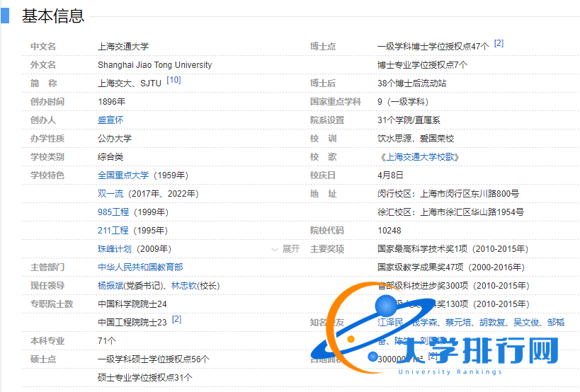The height and width of the screenshot is (392, 580).
Task: Select 徐汇校区 address text
Action: coord(450,212)
